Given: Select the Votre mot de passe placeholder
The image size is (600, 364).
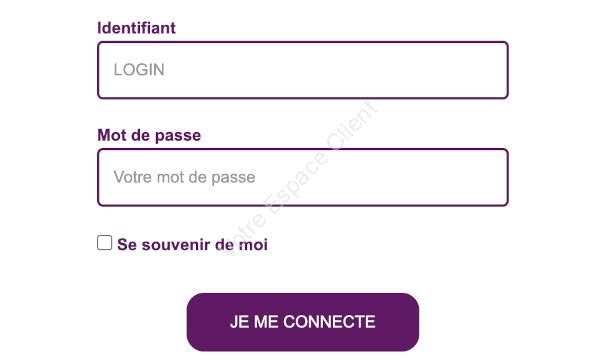Looking at the screenshot, I should [x=184, y=177].
